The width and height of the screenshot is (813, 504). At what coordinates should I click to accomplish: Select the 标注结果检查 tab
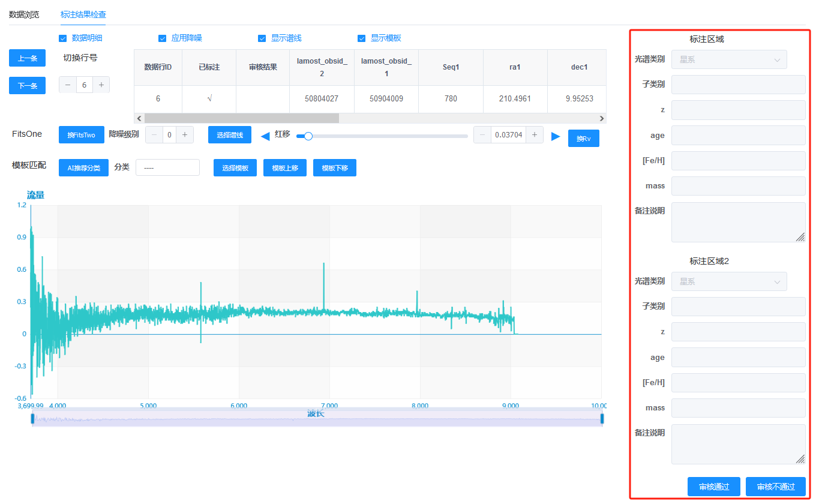83,14
